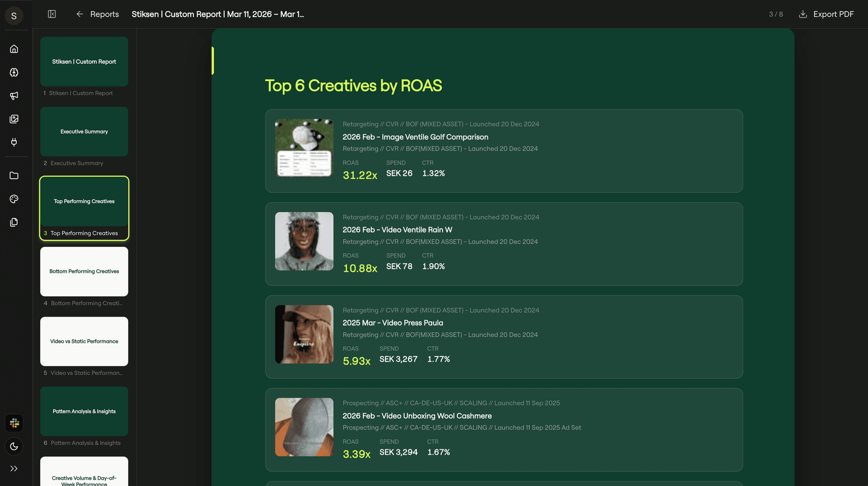
Task: Select the Top Performing Creatives slide thumbnail
Action: click(84, 201)
